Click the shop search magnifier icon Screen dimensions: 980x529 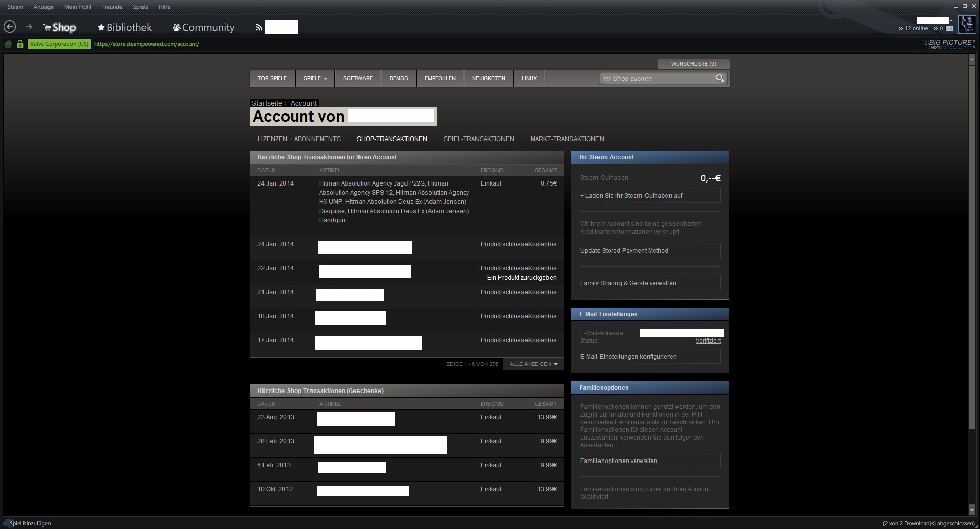[720, 78]
